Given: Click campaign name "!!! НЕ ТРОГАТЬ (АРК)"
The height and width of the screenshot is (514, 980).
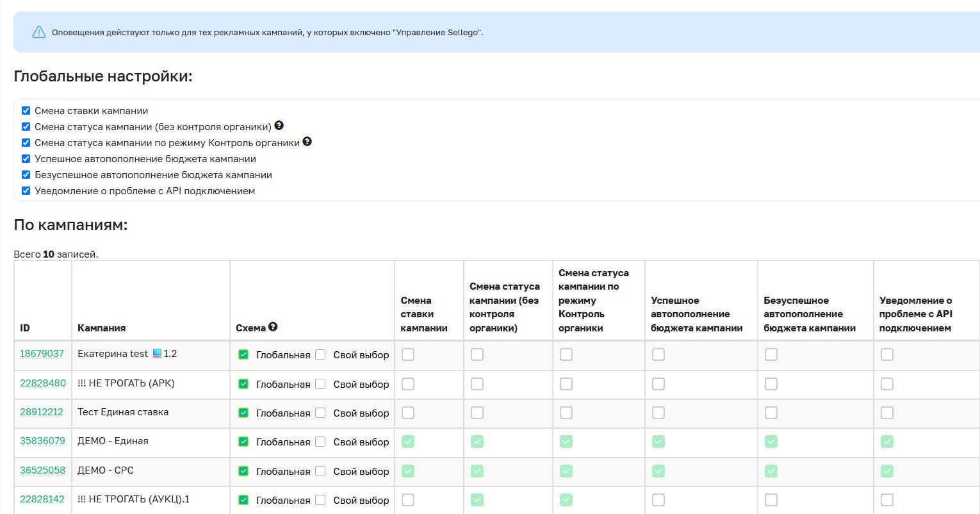Looking at the screenshot, I should 126,383.
